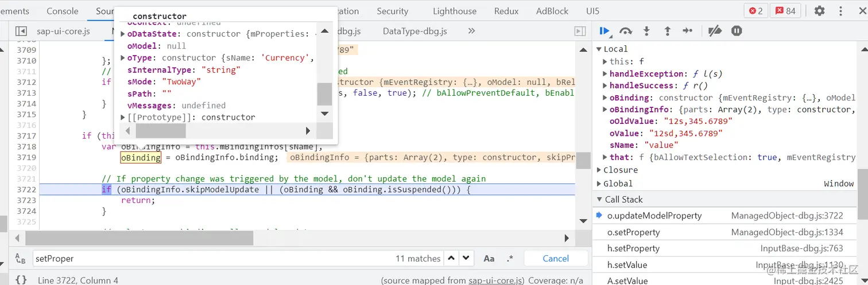Select h.setProperty call stack frame
The image size is (868, 285).
tap(726, 248)
